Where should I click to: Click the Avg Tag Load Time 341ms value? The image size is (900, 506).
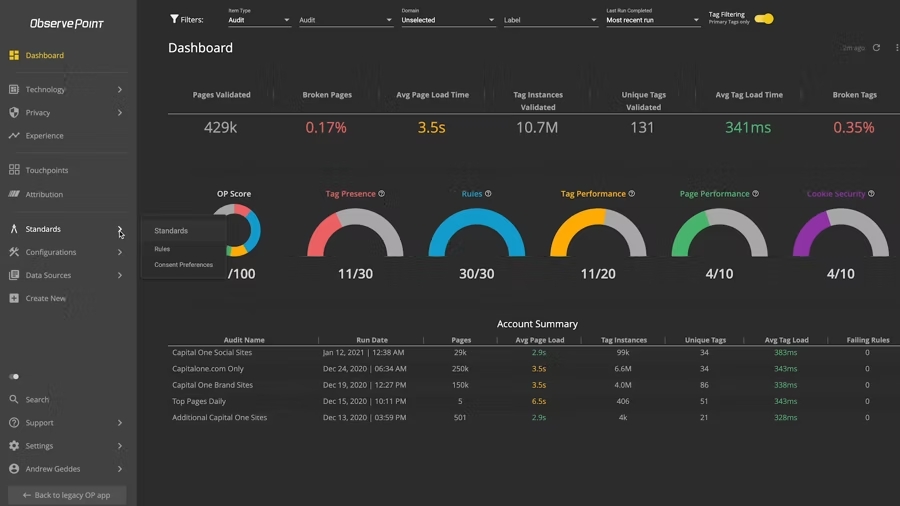pos(748,127)
